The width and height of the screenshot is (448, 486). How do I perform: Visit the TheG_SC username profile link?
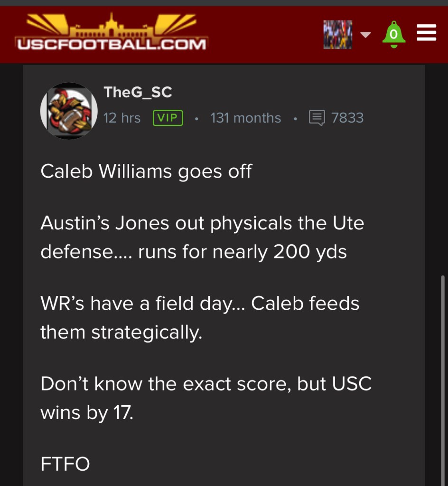point(138,92)
